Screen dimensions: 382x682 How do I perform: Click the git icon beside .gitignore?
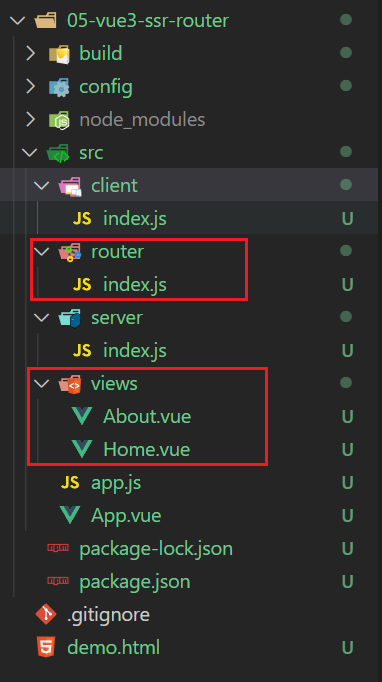(x=46, y=615)
